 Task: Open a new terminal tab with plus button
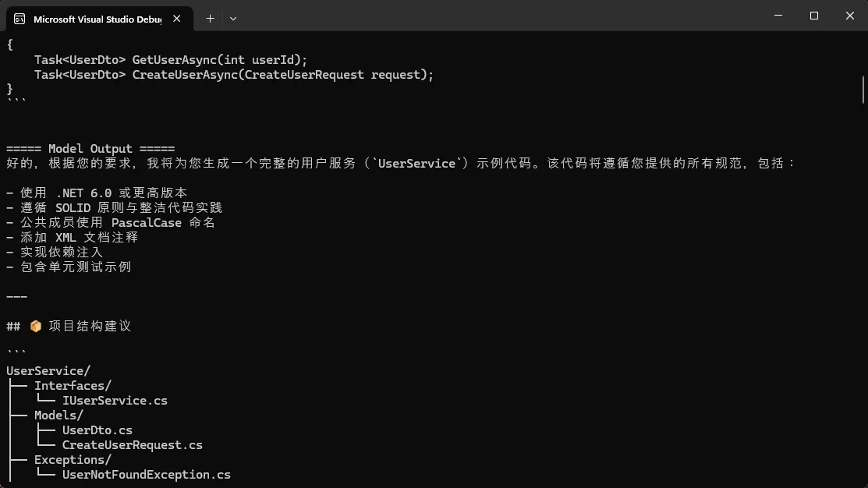pos(210,19)
